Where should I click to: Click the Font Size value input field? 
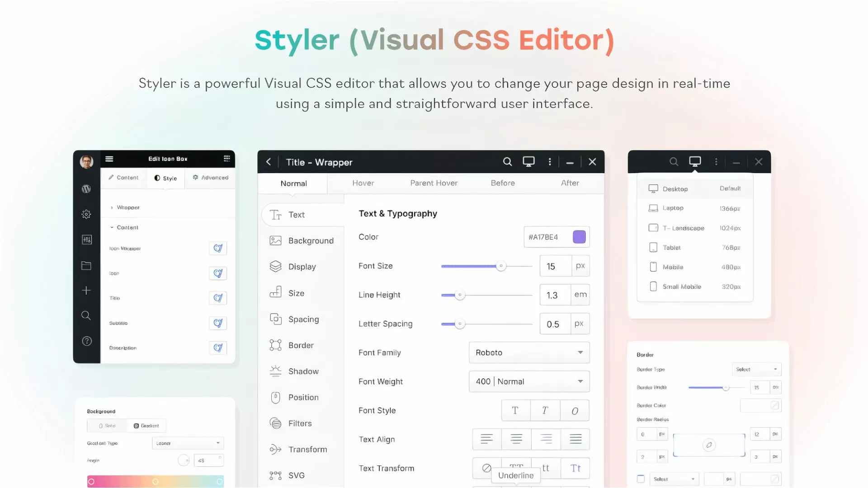pyautogui.click(x=555, y=266)
